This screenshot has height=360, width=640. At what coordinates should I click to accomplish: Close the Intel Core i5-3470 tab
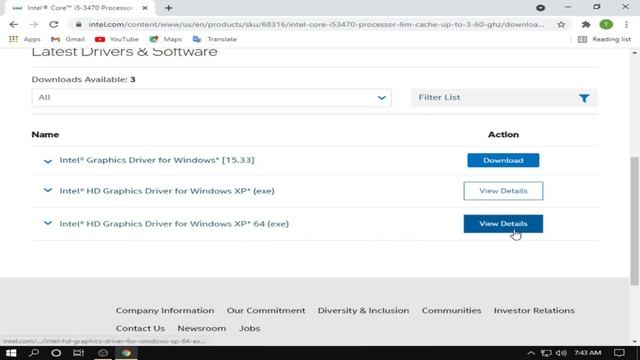point(144,8)
